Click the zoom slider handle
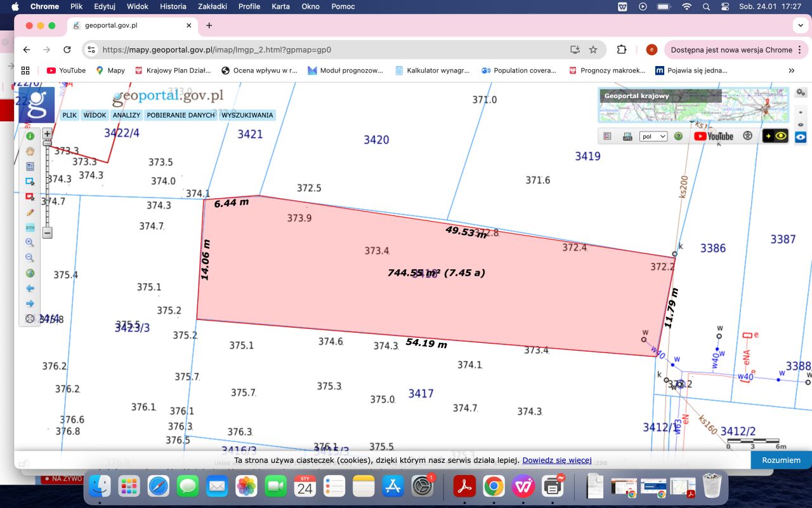Viewport: 812px width, 508px height. point(47,143)
